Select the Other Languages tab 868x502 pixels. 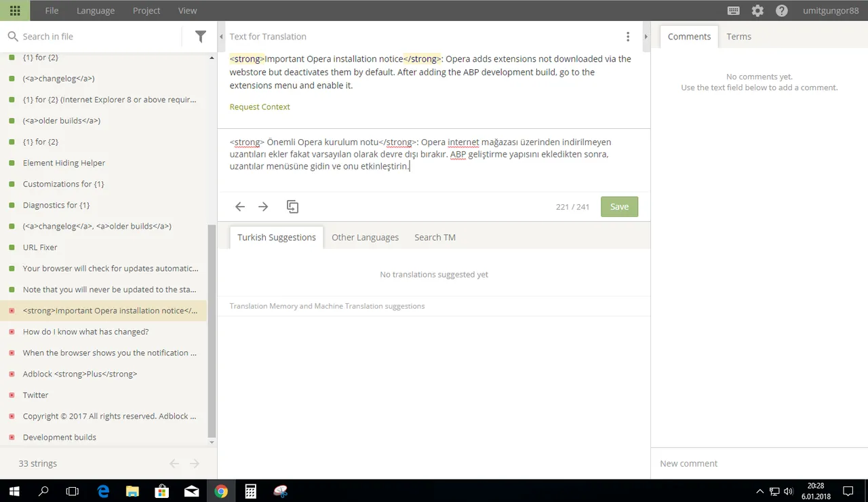[x=365, y=237]
